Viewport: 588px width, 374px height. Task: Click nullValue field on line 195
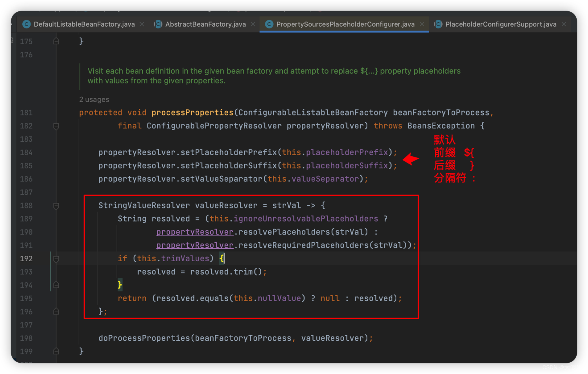[279, 298]
